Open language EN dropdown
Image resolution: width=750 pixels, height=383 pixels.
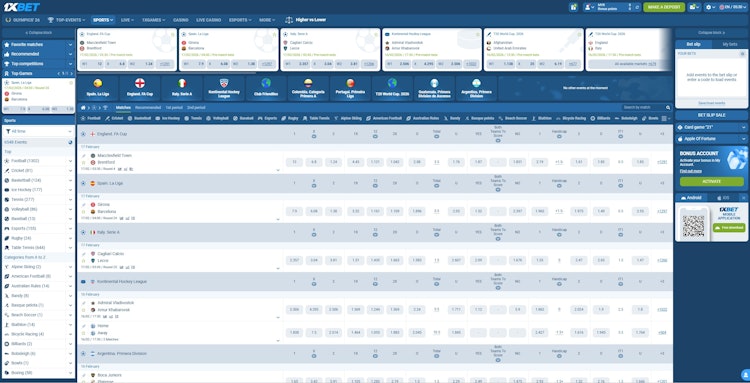(x=732, y=7)
